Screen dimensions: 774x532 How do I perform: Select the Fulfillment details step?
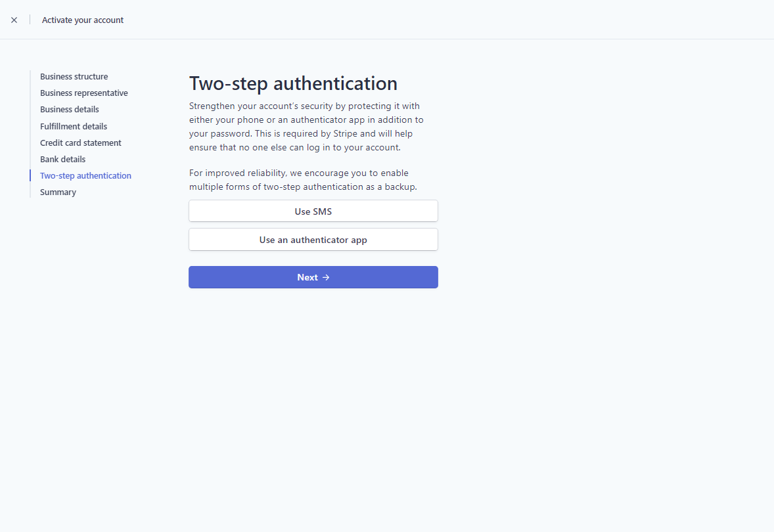[x=74, y=125]
